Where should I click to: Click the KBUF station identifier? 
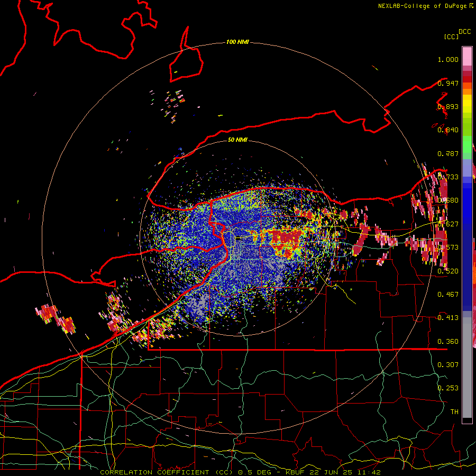pos(295,472)
